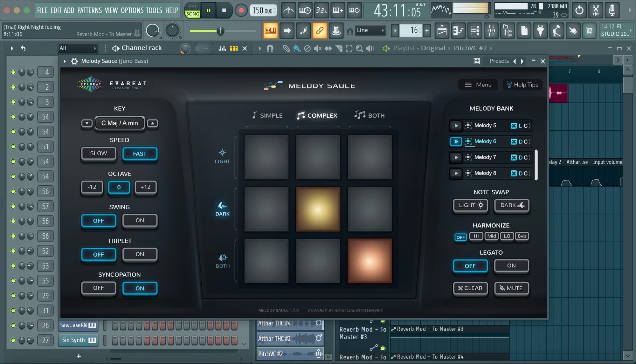The width and height of the screenshot is (636, 364).
Task: Open the Line tool selector dropdown
Action: point(370,30)
